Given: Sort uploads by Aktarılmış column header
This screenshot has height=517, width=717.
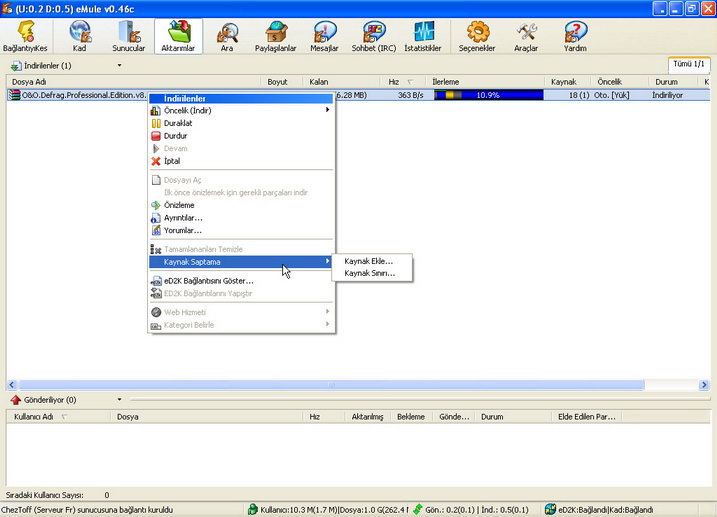Looking at the screenshot, I should (x=367, y=417).
